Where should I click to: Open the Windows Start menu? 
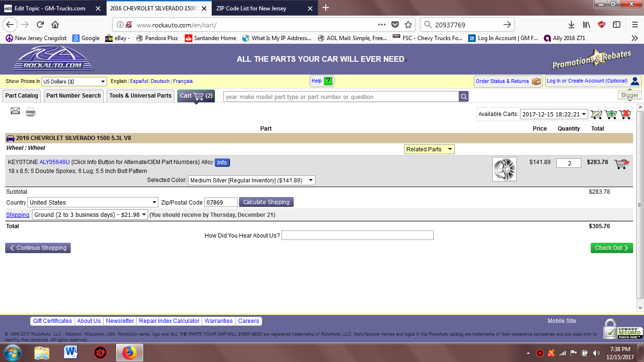[13, 352]
